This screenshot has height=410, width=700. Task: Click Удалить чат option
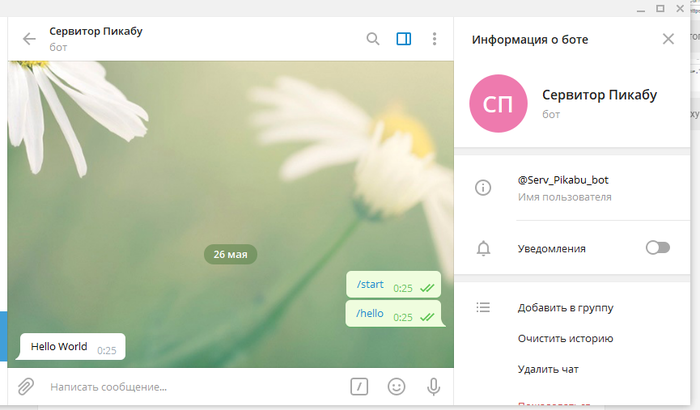[548, 370]
